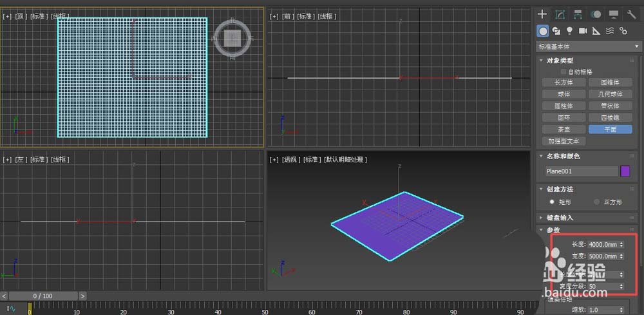Click the 宽度分段 spinner arrows

click(x=621, y=286)
